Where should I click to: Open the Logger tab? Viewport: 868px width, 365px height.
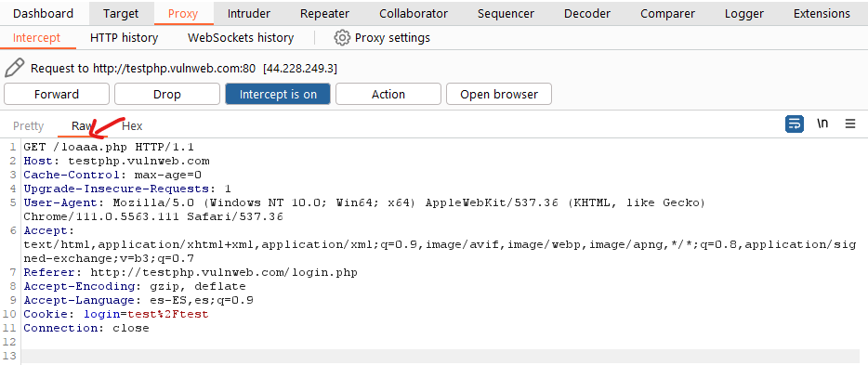click(744, 13)
